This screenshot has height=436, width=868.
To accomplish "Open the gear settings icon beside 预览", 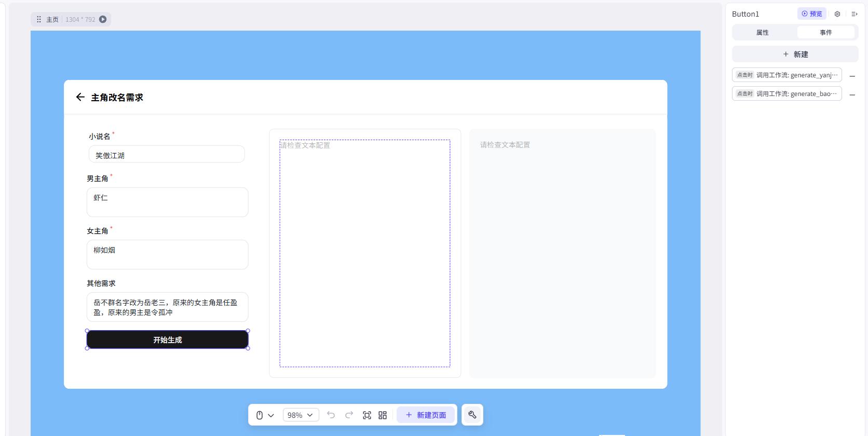I will point(837,14).
